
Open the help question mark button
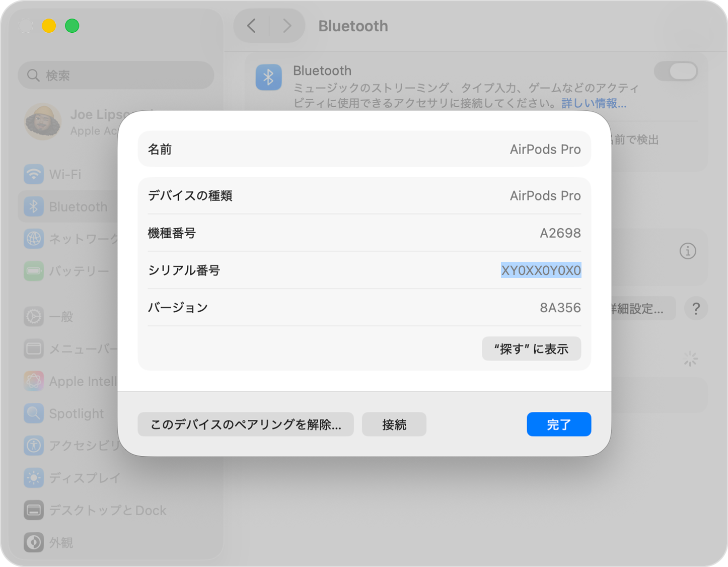(x=696, y=308)
